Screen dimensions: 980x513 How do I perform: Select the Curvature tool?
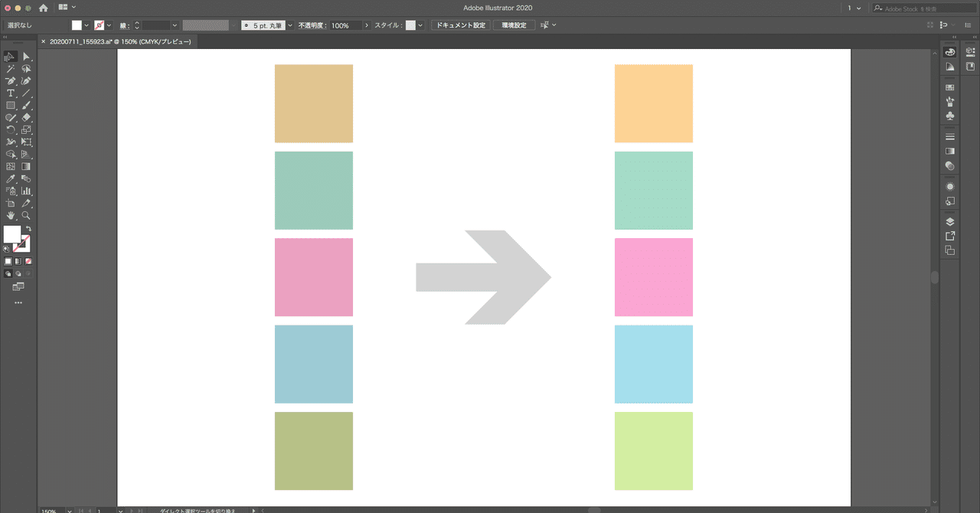pyautogui.click(x=26, y=80)
